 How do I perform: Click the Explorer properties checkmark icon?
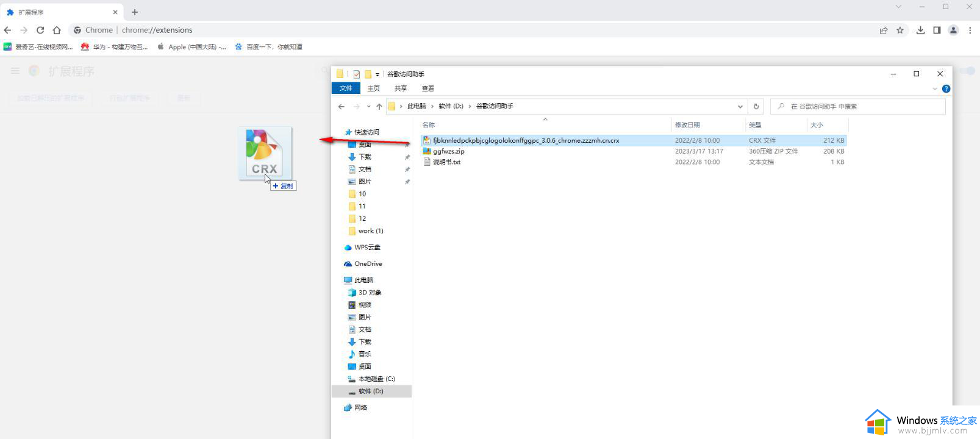356,74
